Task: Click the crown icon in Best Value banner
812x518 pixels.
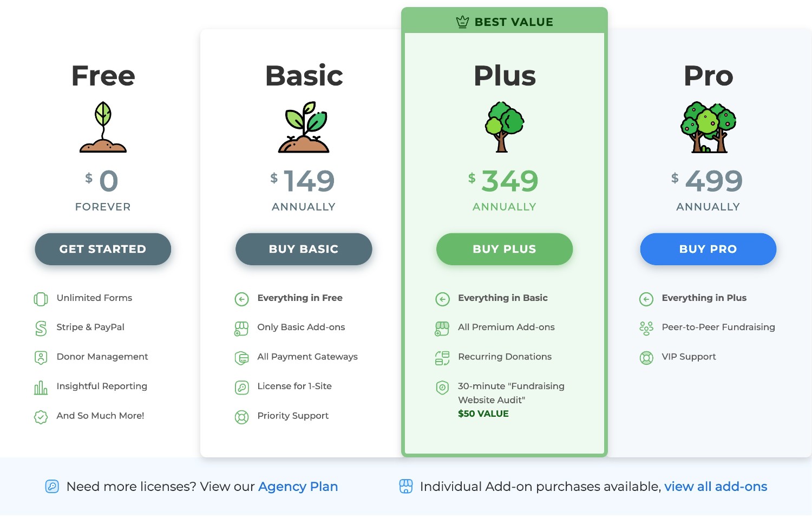Action: 462,22
